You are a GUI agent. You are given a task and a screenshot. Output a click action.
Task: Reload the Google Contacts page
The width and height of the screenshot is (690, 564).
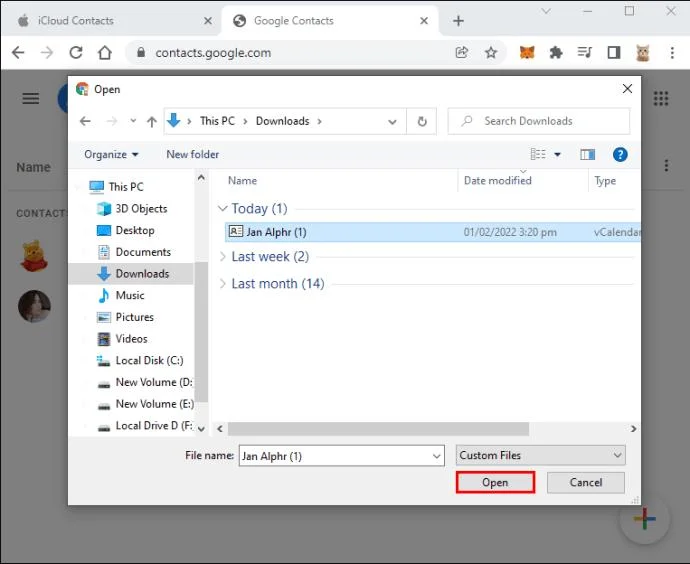coord(76,53)
